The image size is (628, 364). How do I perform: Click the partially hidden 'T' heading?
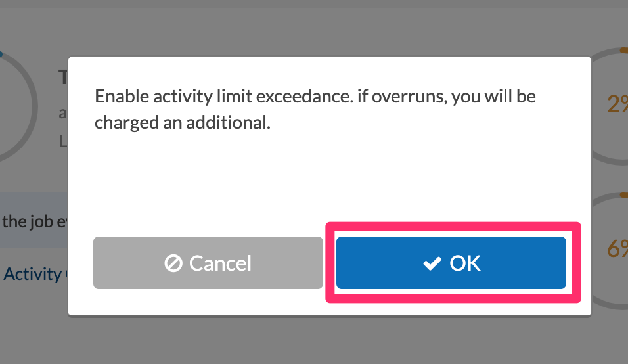(63, 77)
